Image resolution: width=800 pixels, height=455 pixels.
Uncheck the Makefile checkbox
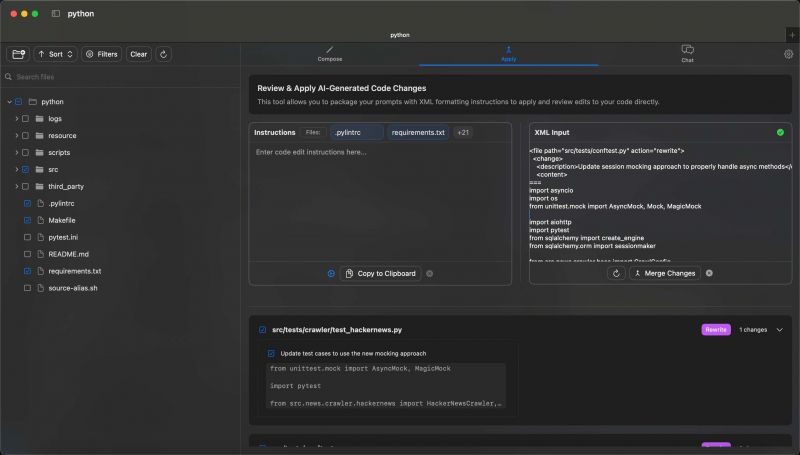(x=28, y=220)
